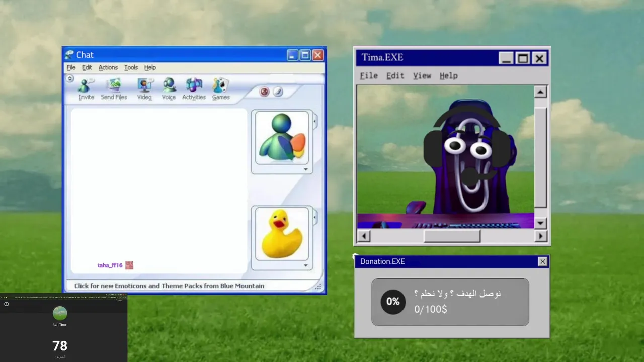Click the Chat window title bar text
Image resolution: width=644 pixels, height=362 pixels.
pos(85,55)
